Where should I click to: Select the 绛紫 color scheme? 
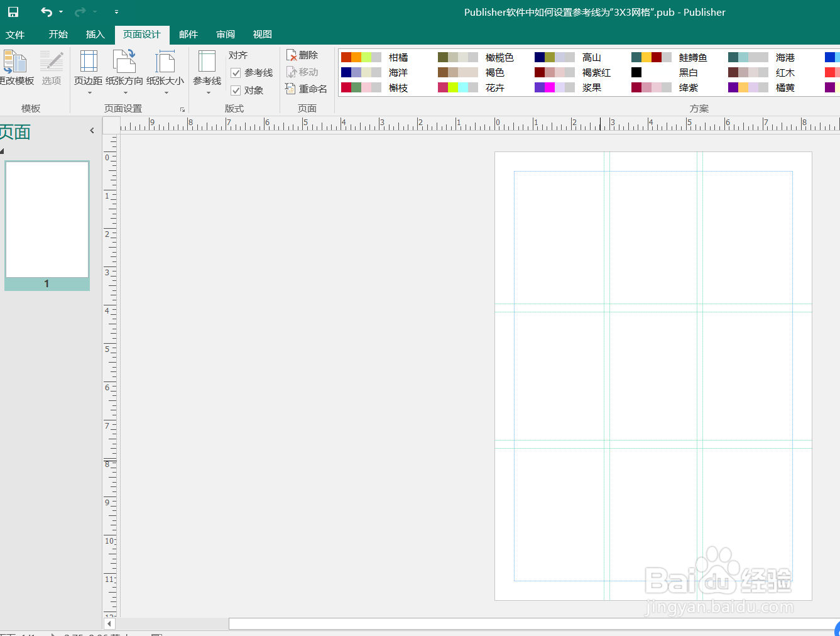tap(665, 87)
